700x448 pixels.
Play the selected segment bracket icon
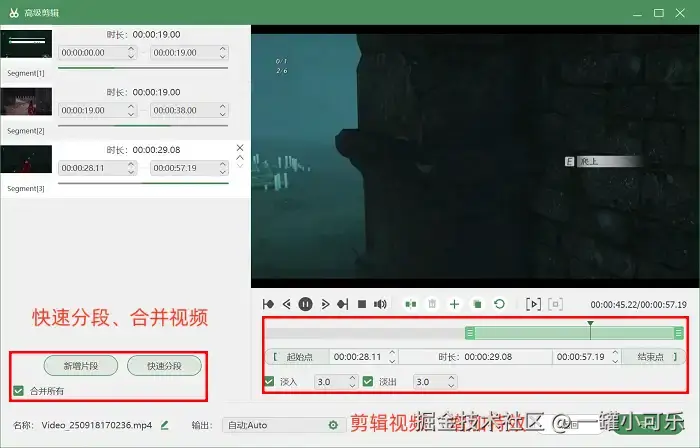533,304
